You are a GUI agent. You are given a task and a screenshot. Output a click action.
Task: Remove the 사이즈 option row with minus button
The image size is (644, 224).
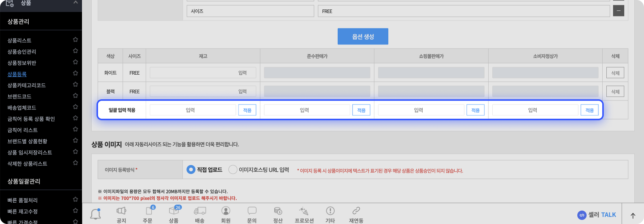tap(618, 11)
